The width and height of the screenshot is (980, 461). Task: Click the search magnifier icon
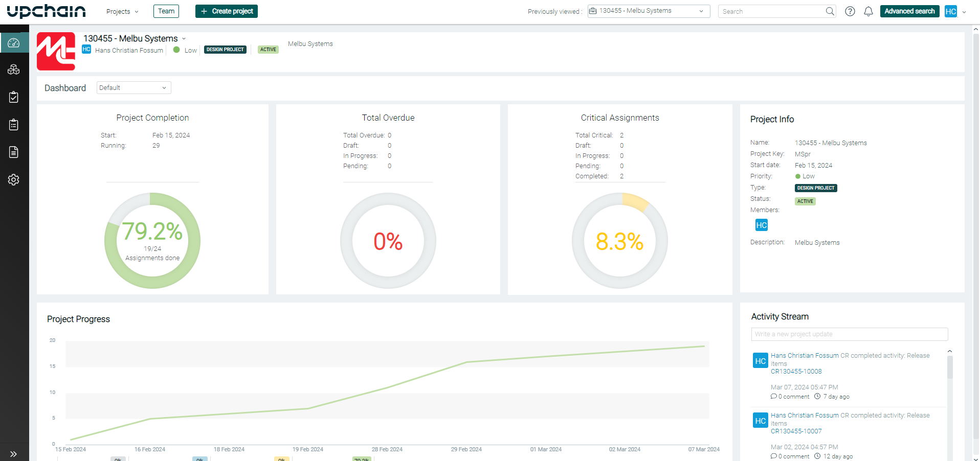[x=830, y=11]
